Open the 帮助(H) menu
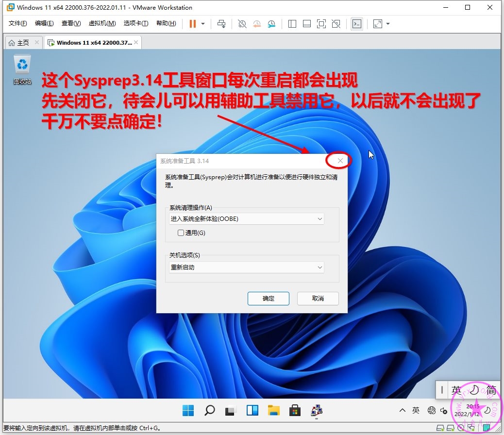Image resolution: width=504 pixels, height=435 pixels. point(166,23)
